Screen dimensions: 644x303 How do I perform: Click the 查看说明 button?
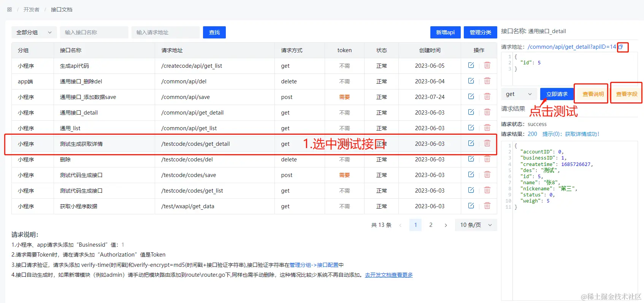[x=593, y=94]
